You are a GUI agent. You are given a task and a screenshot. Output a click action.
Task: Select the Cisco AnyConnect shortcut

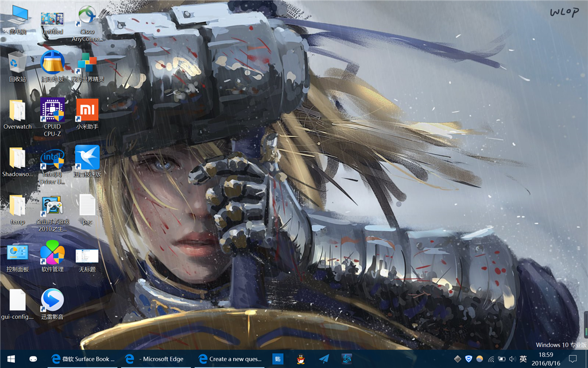(87, 23)
